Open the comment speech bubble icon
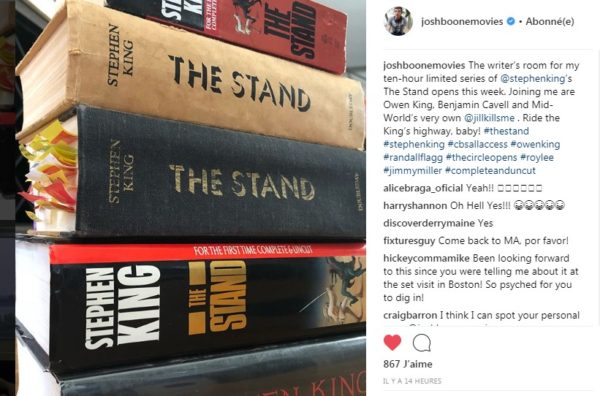The height and width of the screenshot is (396, 600). [422, 343]
